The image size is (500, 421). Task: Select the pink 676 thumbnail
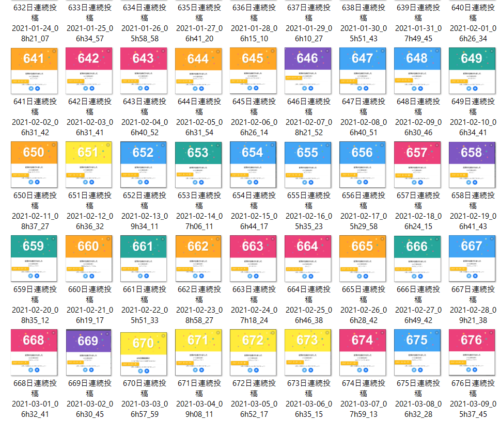click(472, 352)
